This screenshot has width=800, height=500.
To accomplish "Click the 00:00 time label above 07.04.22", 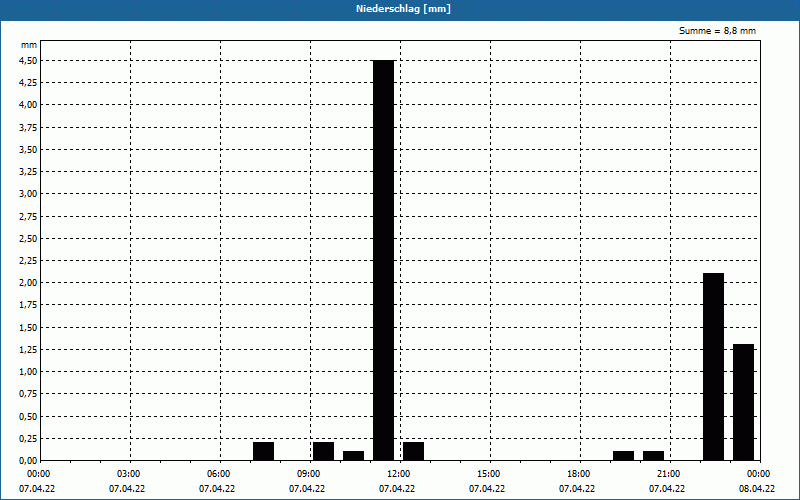I will click(38, 474).
